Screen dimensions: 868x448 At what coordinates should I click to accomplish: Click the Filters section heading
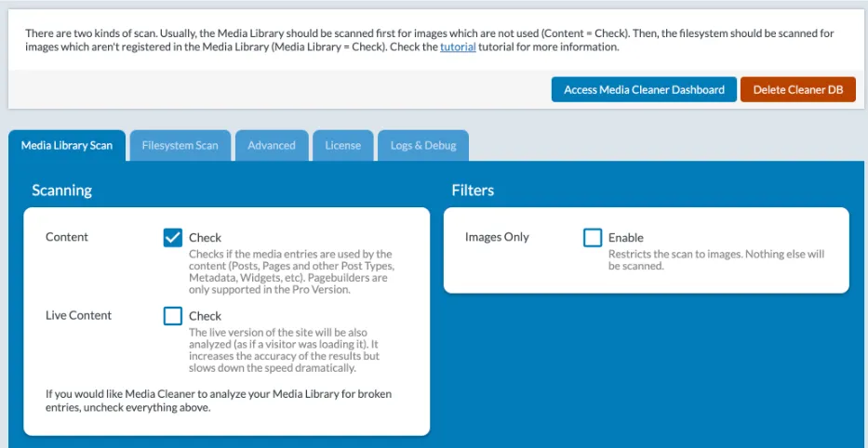tap(473, 191)
